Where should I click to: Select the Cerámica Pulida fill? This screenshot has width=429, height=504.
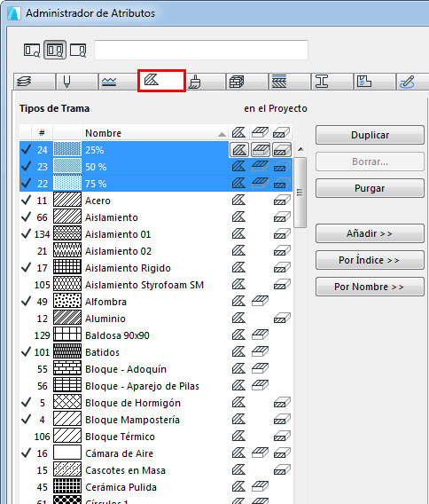(x=156, y=487)
